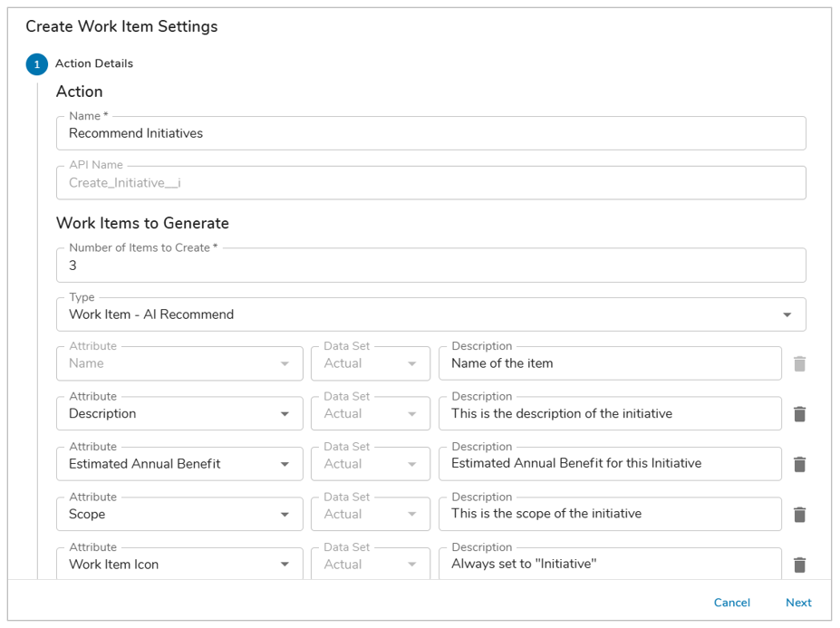Open the Scope attribute dropdown
The width and height of the screenshot is (840, 628).
click(285, 515)
